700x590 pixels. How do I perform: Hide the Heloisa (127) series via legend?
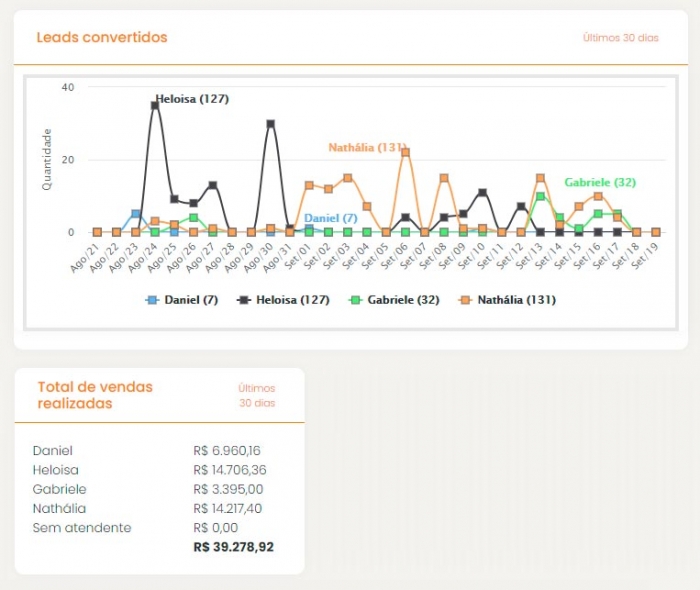(x=284, y=299)
